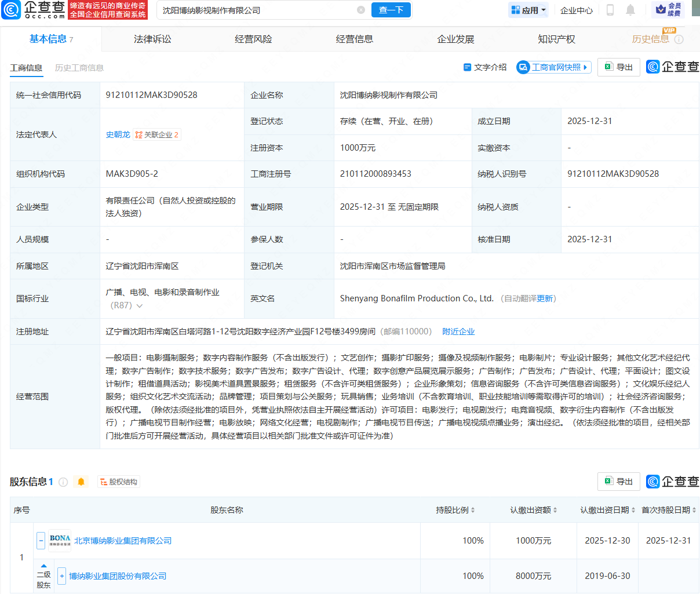Click the 查一下 search button
This screenshot has width=700, height=594.
pyautogui.click(x=391, y=10)
